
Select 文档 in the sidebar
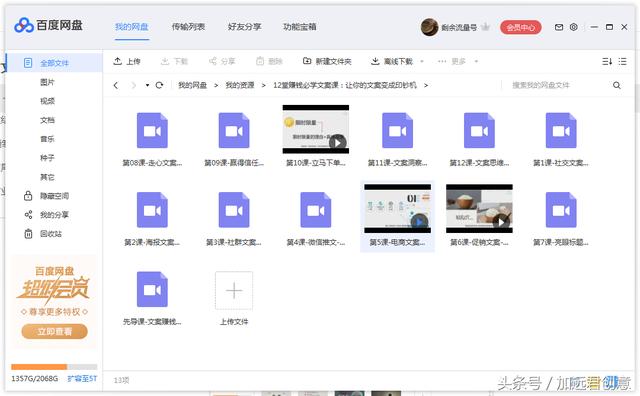tap(47, 120)
